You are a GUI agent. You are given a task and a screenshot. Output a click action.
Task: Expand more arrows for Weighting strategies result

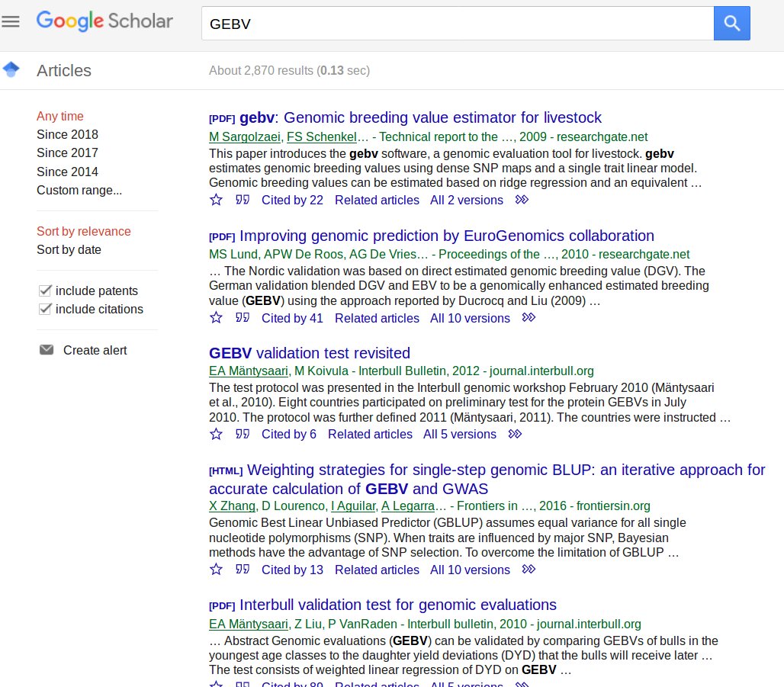point(529,569)
